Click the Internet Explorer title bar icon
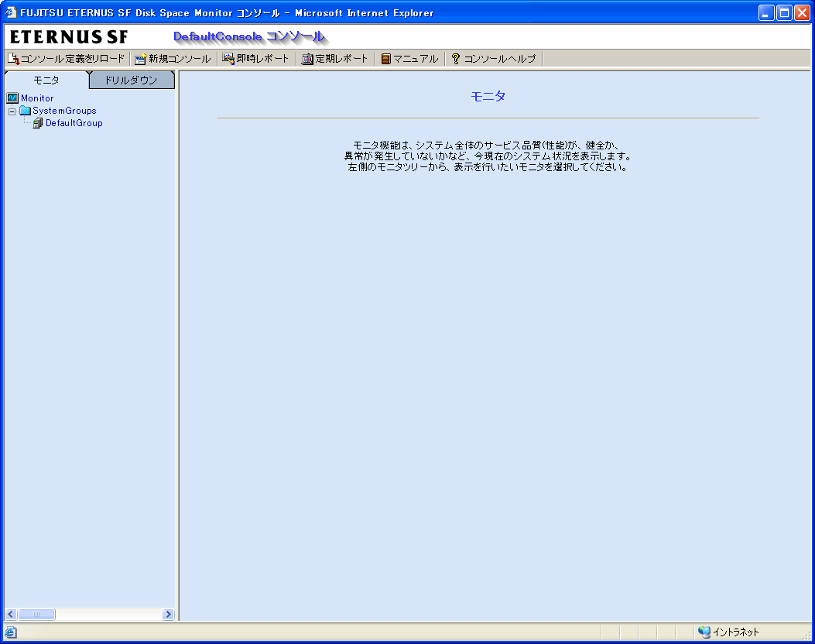Screen dimensions: 815x644 pos(11,12)
